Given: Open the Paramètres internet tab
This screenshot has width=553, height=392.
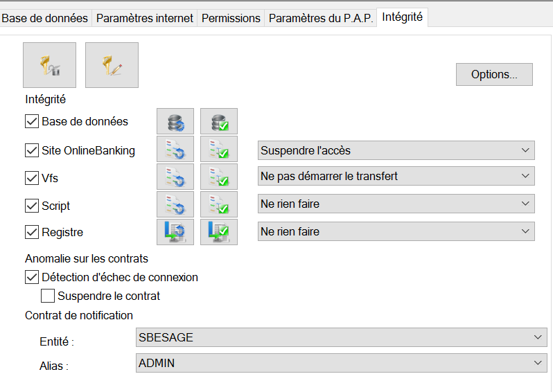Looking at the screenshot, I should (145, 19).
